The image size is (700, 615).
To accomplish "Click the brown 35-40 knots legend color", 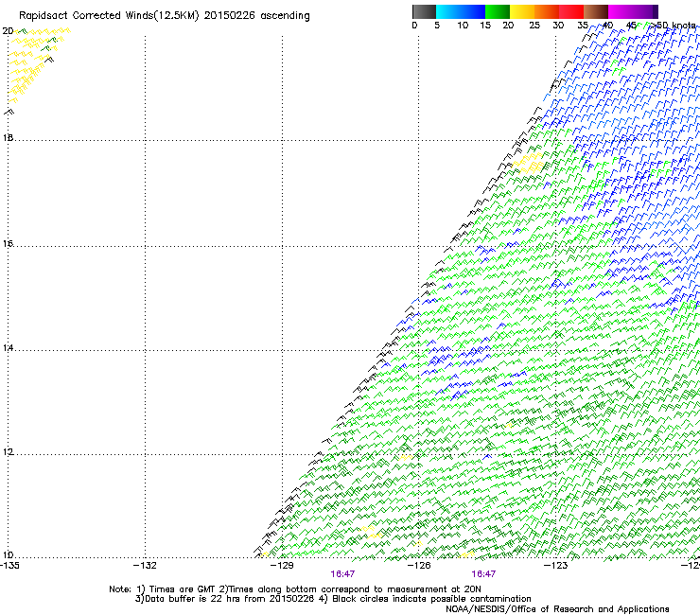I will pyautogui.click(x=596, y=11).
